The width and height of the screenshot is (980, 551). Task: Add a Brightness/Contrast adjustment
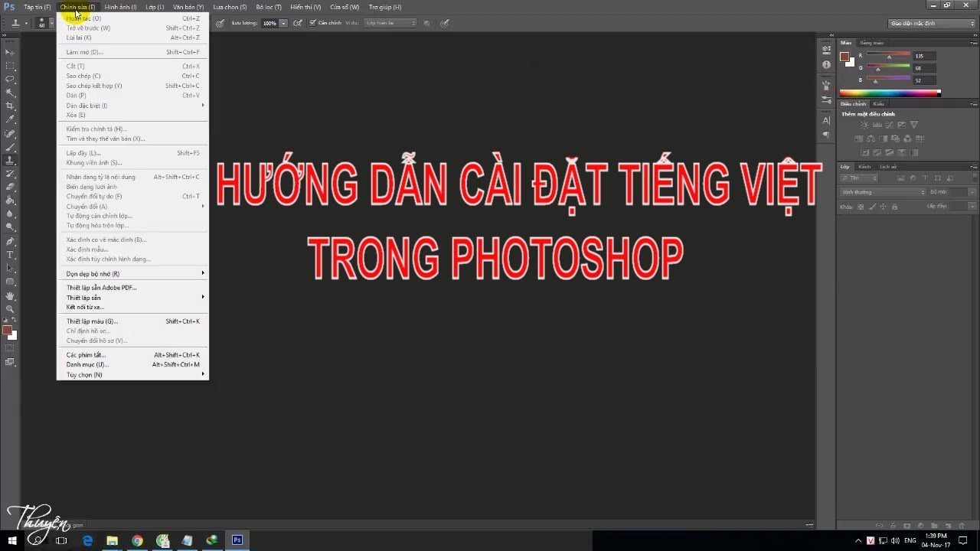(864, 125)
